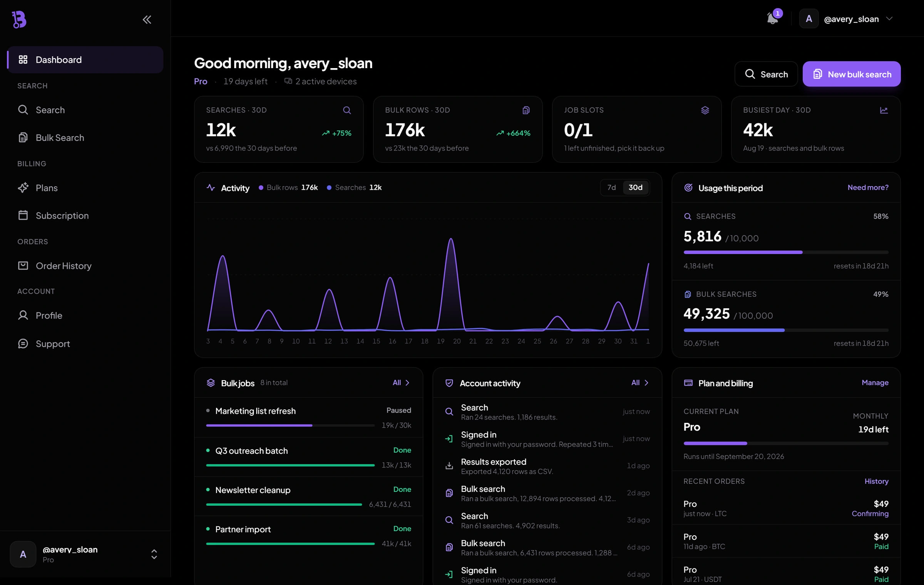Click the chart icon in Busiest Day card
The image size is (924, 585).
884,110
